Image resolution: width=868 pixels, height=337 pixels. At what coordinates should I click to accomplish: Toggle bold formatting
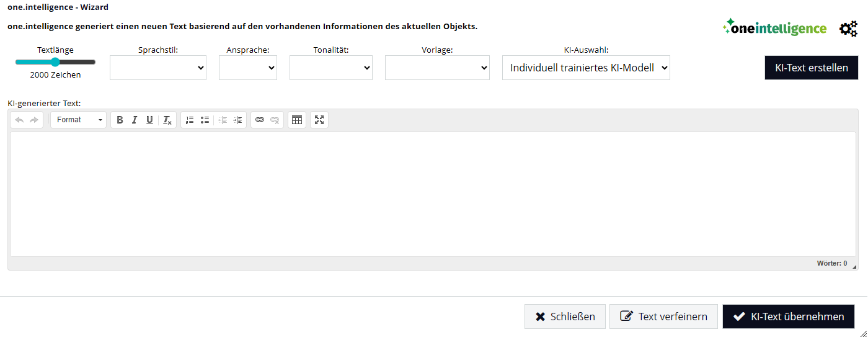(x=120, y=120)
